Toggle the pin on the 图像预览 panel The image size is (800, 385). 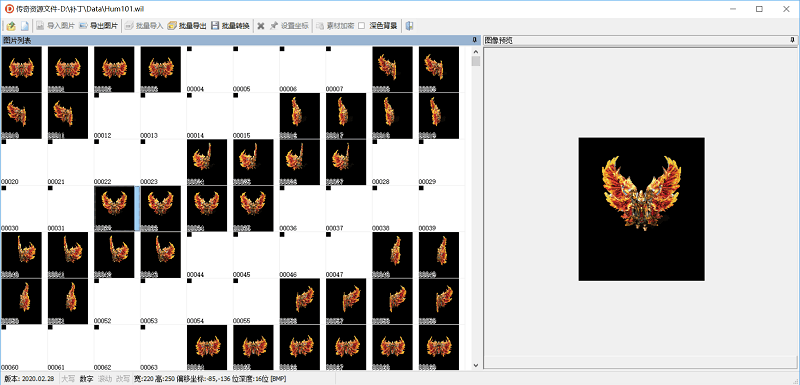pyautogui.click(x=792, y=40)
